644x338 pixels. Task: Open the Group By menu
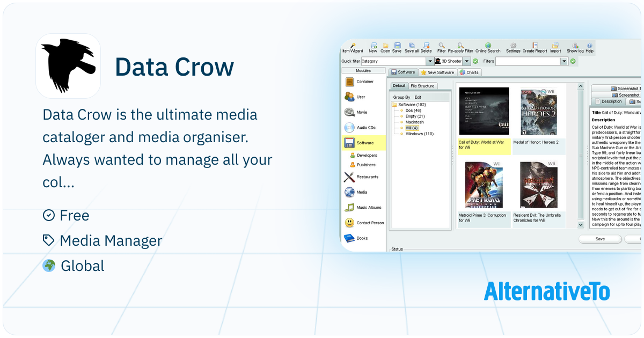click(401, 97)
